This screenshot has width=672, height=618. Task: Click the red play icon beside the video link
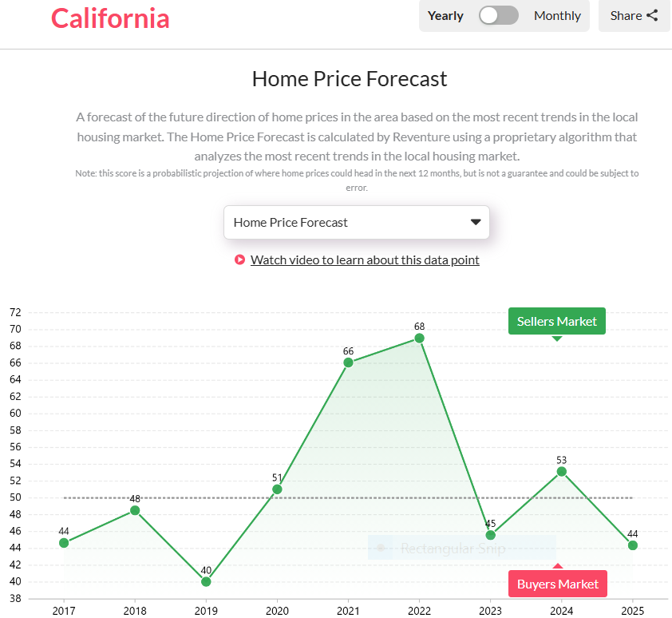[239, 259]
